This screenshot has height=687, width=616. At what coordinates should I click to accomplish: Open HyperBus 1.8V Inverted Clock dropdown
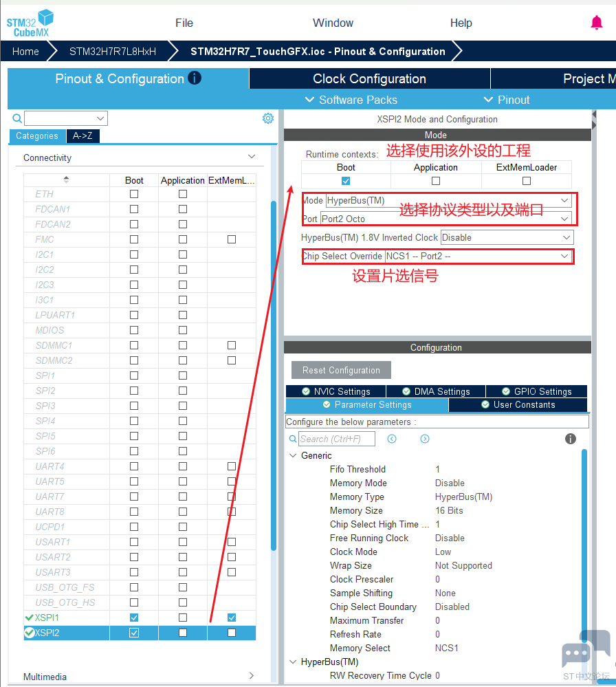507,237
